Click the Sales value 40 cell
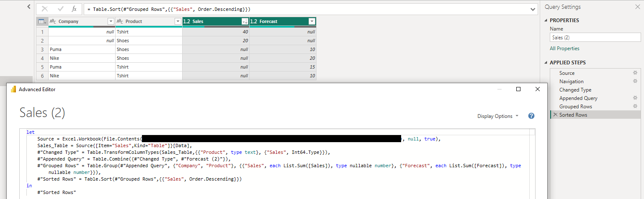The image size is (644, 199). [216, 32]
